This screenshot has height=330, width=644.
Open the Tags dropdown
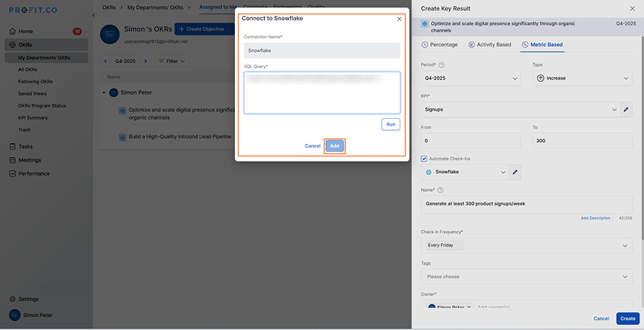(x=527, y=277)
